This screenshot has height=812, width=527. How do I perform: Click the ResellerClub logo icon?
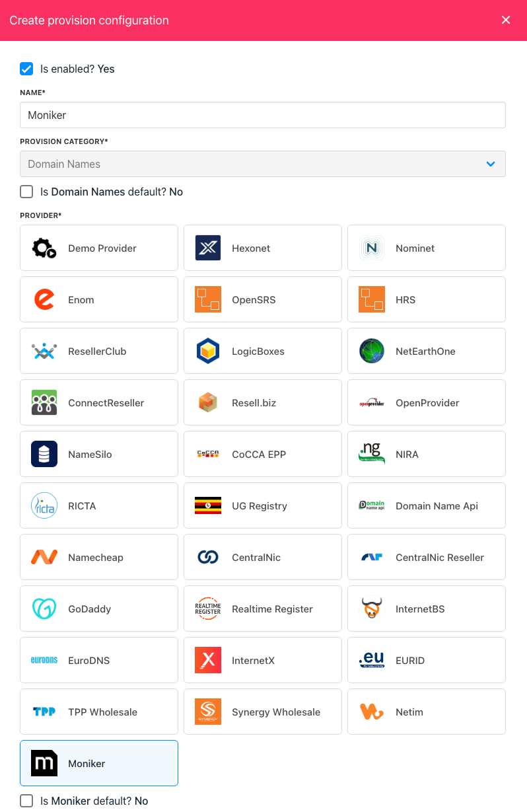pyautogui.click(x=44, y=351)
